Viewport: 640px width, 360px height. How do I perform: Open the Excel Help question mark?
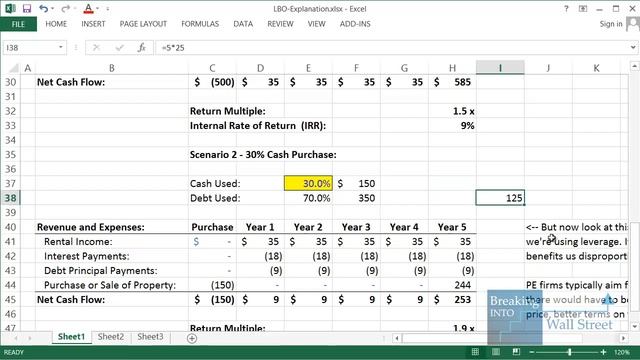click(566, 9)
